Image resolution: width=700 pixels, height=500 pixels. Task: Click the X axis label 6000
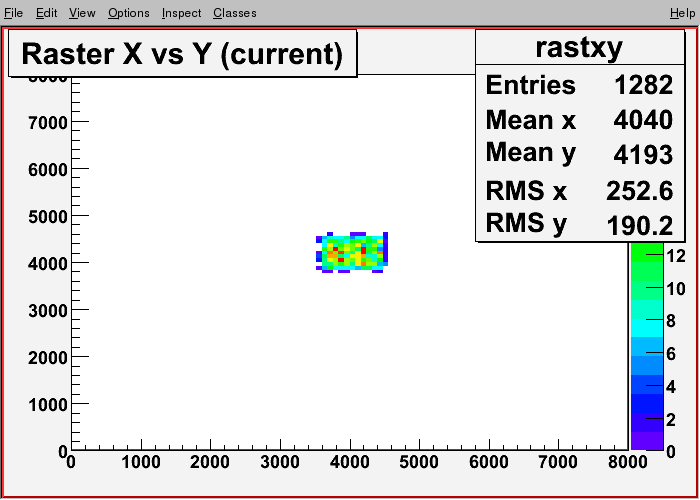point(489,462)
